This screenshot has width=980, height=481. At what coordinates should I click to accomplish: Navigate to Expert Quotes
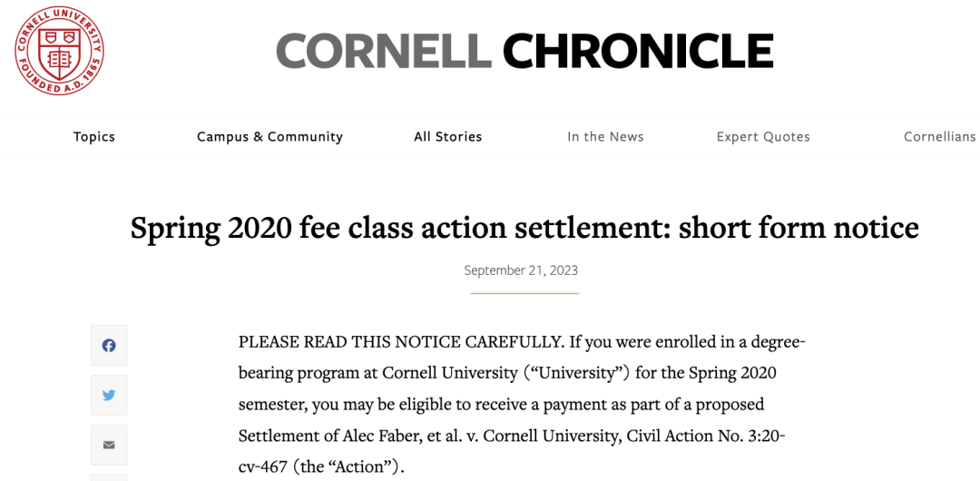point(763,136)
